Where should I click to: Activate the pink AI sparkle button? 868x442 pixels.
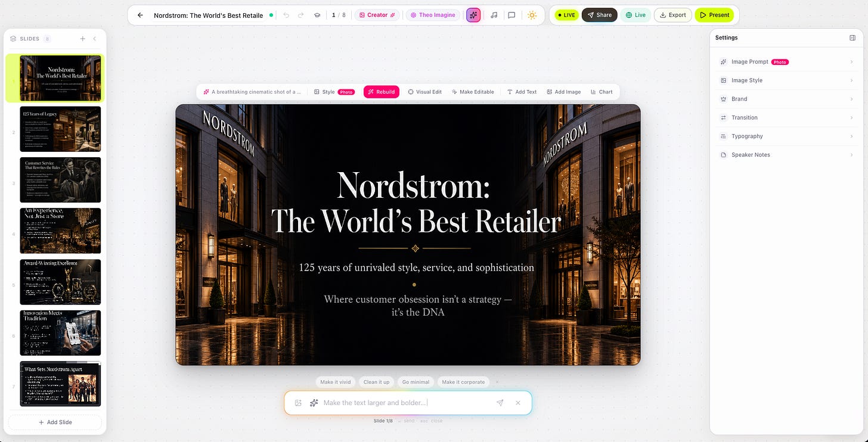click(x=473, y=15)
